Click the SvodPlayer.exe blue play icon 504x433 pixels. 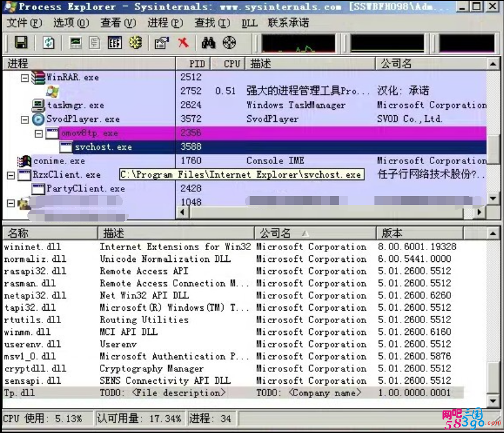(38, 119)
